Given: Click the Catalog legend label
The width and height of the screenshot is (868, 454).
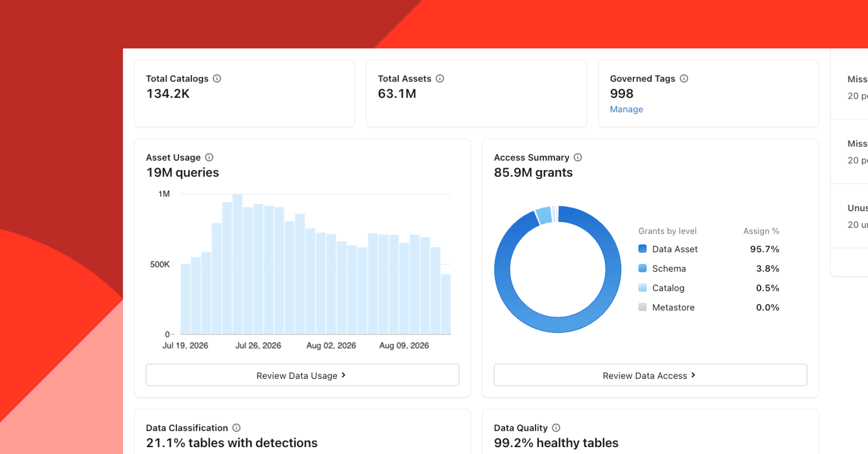Looking at the screenshot, I should click(668, 288).
